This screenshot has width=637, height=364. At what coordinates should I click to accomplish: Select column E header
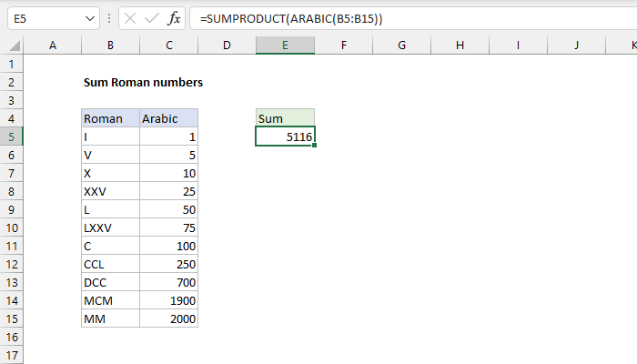(285, 45)
